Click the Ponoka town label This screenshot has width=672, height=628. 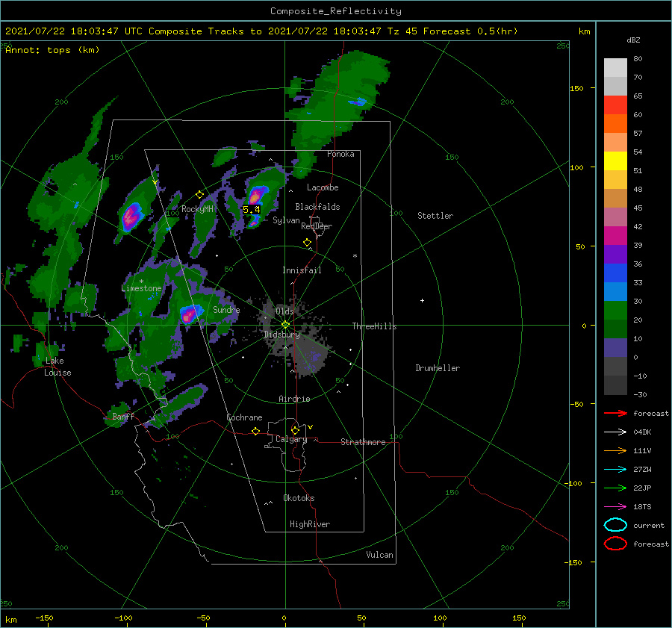tap(340, 154)
